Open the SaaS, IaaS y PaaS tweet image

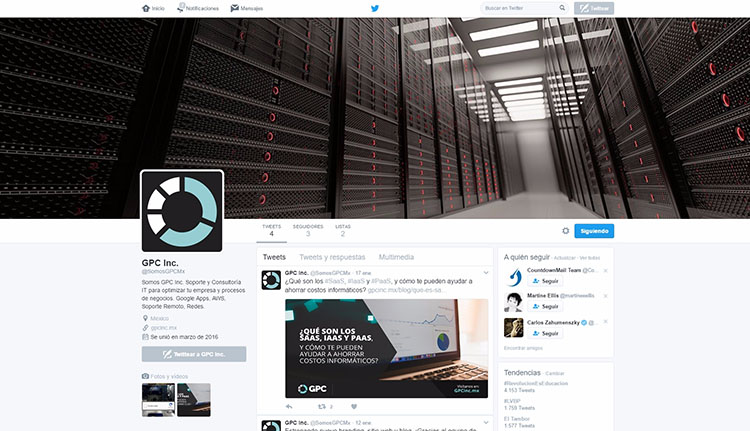click(386, 348)
